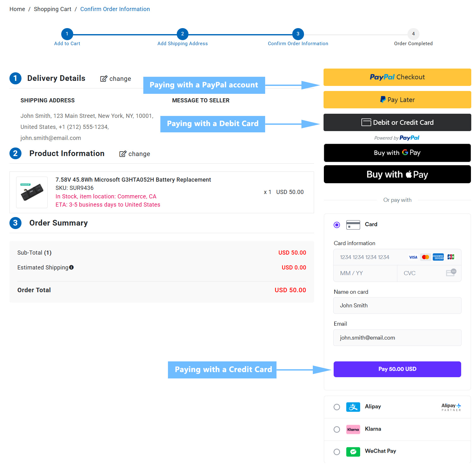This screenshot has width=476, height=471.
Task: Click into the CVC field
Action: click(429, 273)
